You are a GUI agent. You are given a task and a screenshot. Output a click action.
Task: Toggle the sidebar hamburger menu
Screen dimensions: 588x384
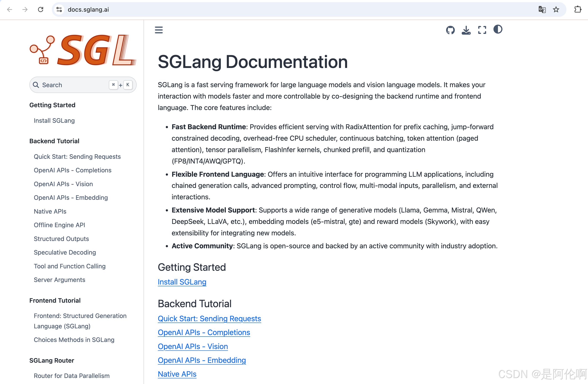pos(159,30)
